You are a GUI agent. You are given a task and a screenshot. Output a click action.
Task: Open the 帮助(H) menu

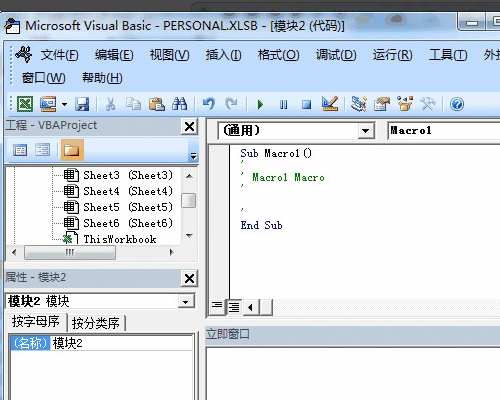(102, 78)
